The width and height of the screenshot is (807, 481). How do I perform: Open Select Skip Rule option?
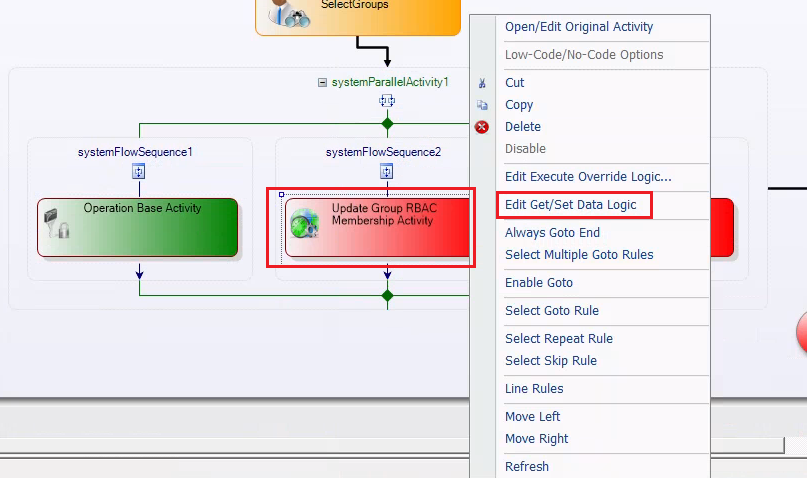551,361
